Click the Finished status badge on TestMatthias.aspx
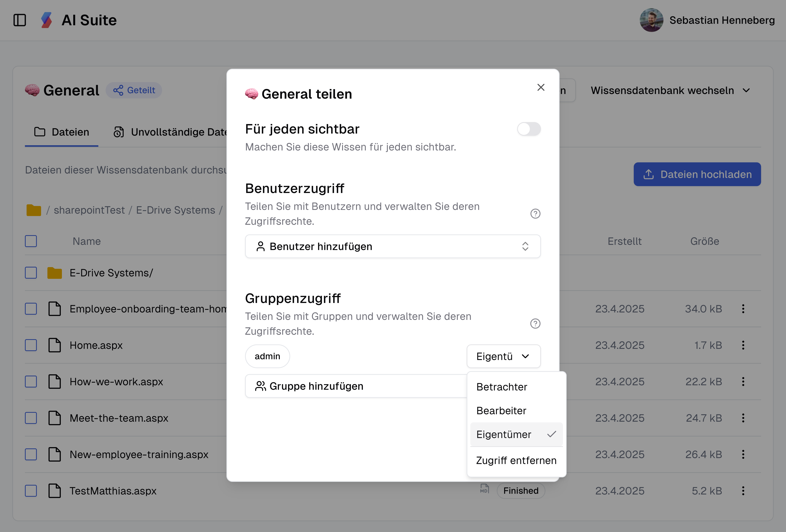The width and height of the screenshot is (786, 532). [x=521, y=490]
